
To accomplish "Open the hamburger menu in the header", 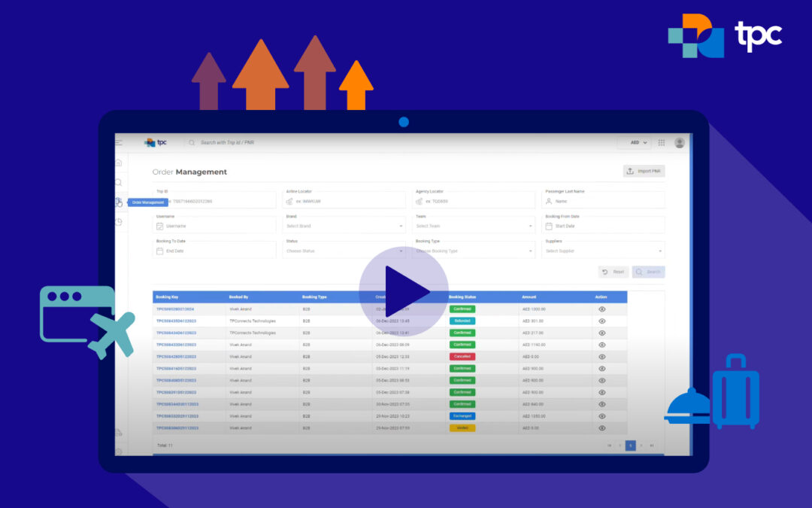I will [x=119, y=142].
